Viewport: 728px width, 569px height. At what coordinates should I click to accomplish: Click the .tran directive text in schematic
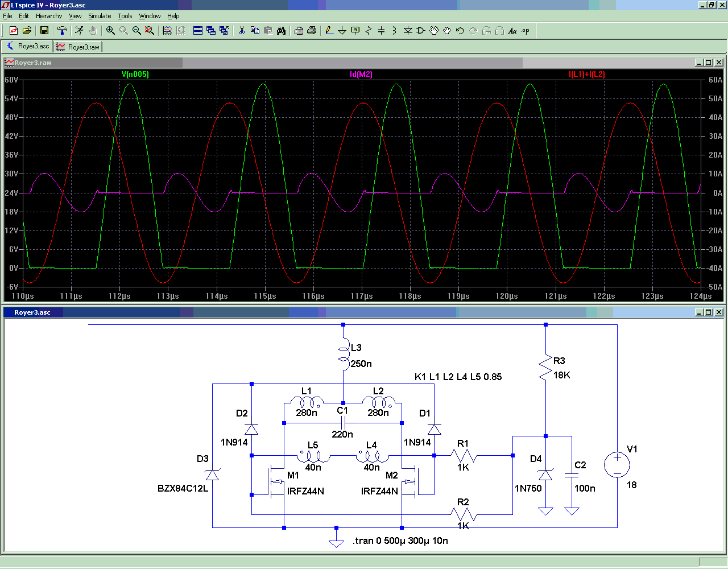click(400, 541)
